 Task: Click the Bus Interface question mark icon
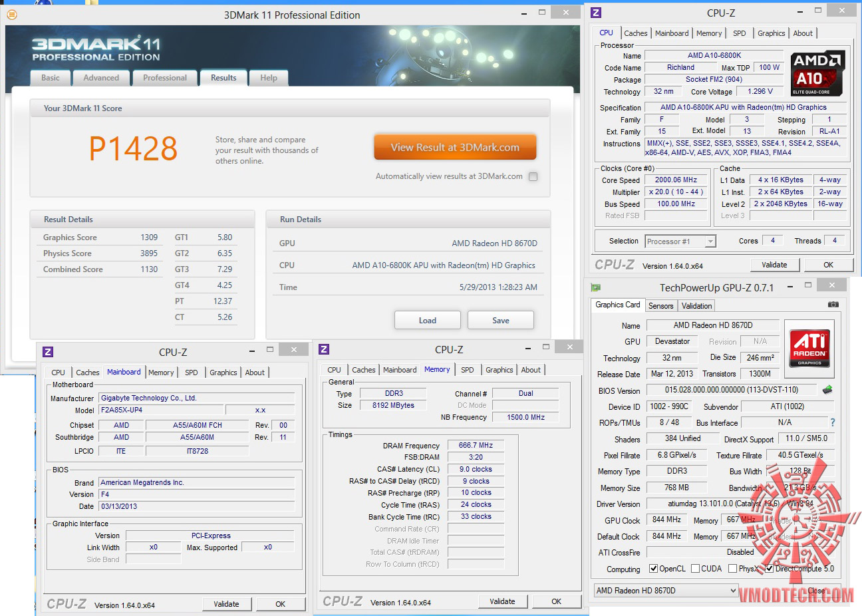click(832, 422)
